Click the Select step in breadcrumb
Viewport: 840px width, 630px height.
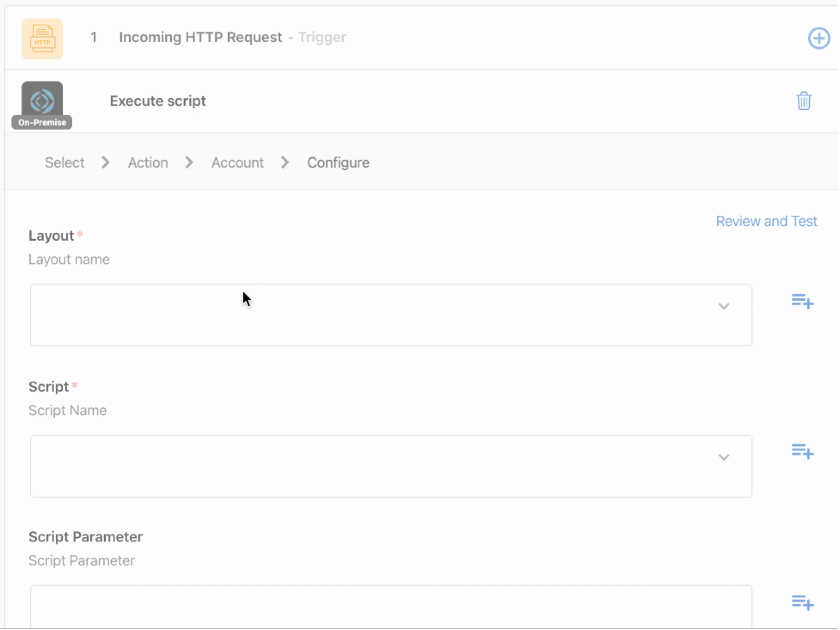tap(64, 162)
